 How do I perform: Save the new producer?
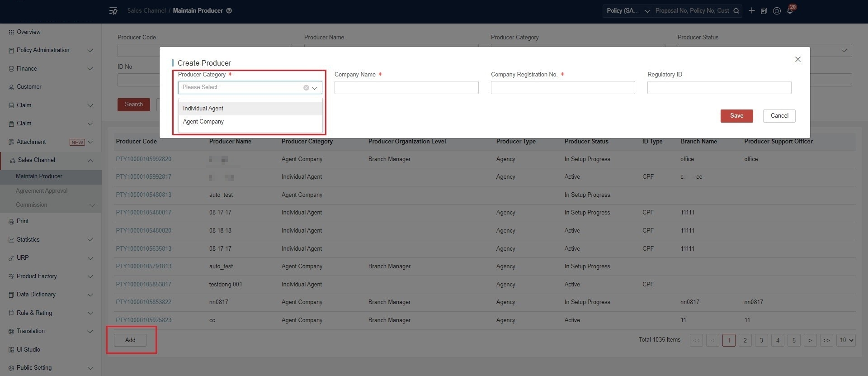coord(736,116)
